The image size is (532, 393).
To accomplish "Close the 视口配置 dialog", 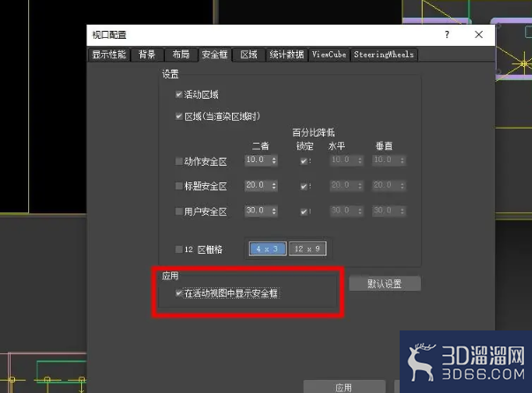I will click(479, 34).
